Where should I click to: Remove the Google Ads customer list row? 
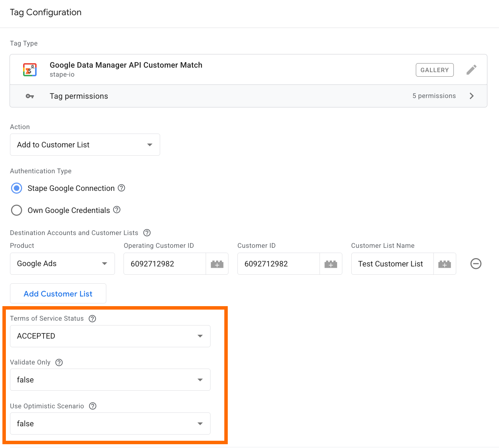tap(476, 264)
